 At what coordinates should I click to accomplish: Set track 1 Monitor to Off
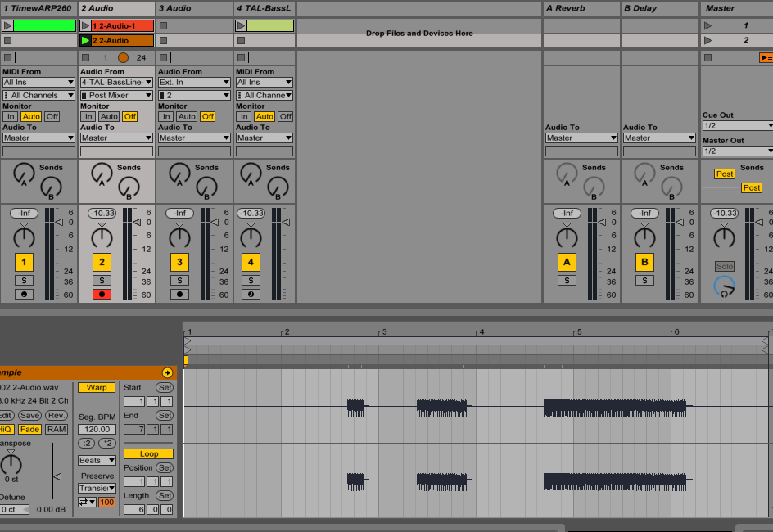[52, 117]
